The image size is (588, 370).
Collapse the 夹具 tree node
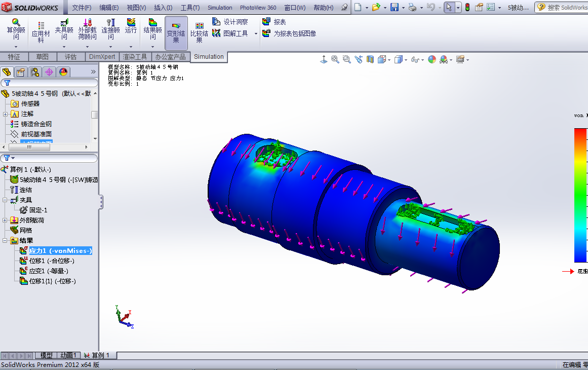(x=5, y=200)
